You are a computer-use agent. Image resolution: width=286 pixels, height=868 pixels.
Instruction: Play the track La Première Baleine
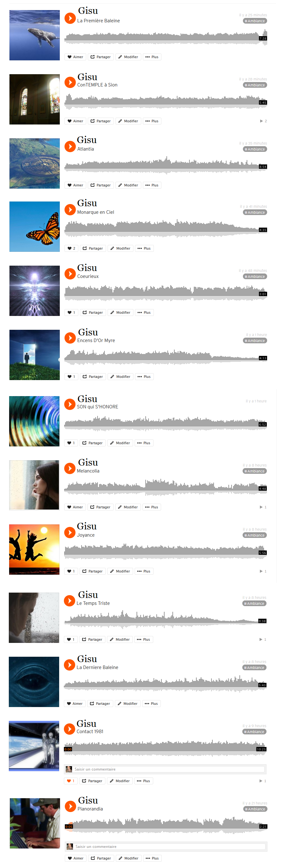click(x=70, y=18)
